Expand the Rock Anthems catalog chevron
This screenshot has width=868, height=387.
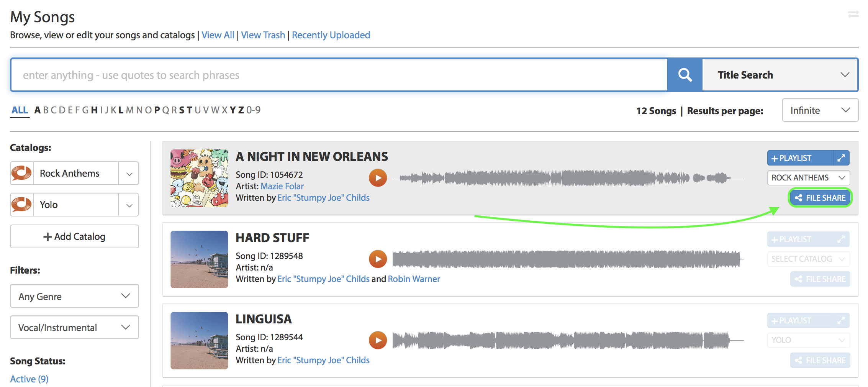(x=129, y=174)
